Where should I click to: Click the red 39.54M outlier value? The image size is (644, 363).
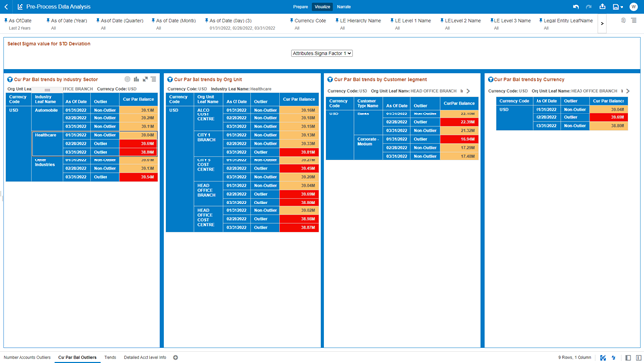point(139,177)
